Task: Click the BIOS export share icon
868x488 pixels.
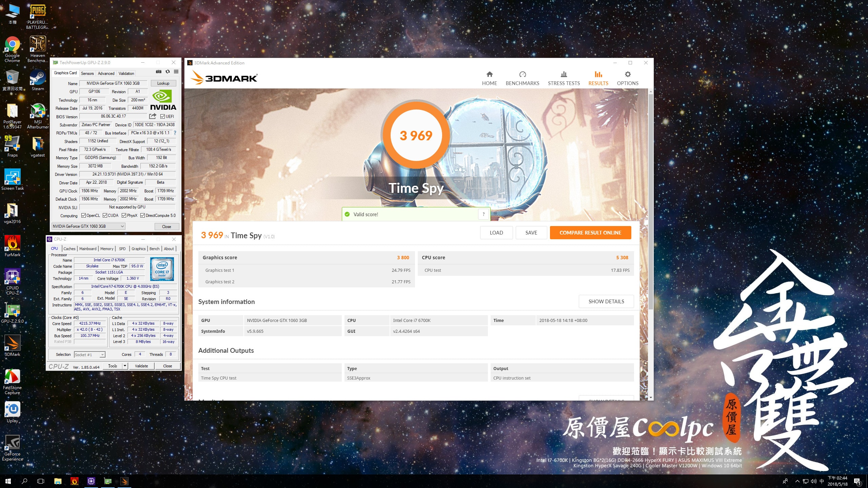Action: click(x=153, y=116)
